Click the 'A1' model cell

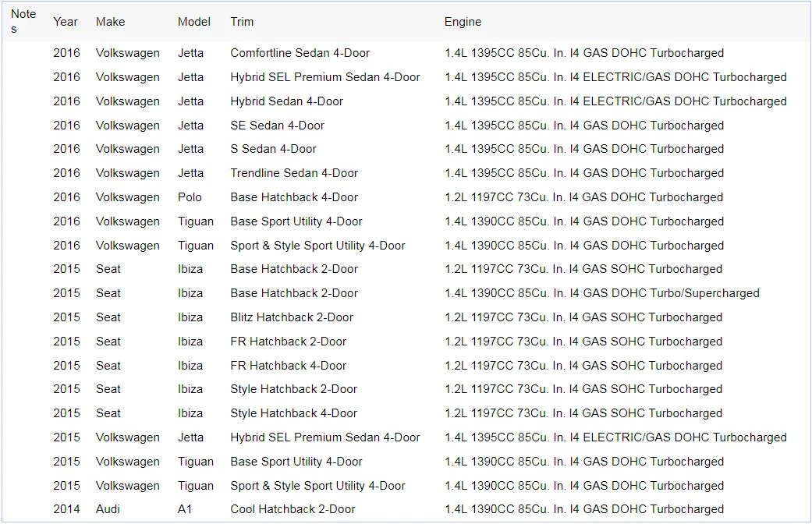tap(185, 509)
